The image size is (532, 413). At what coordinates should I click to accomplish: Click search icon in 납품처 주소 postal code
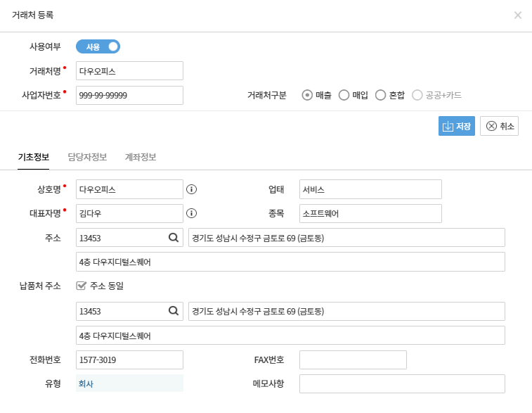[x=174, y=311]
